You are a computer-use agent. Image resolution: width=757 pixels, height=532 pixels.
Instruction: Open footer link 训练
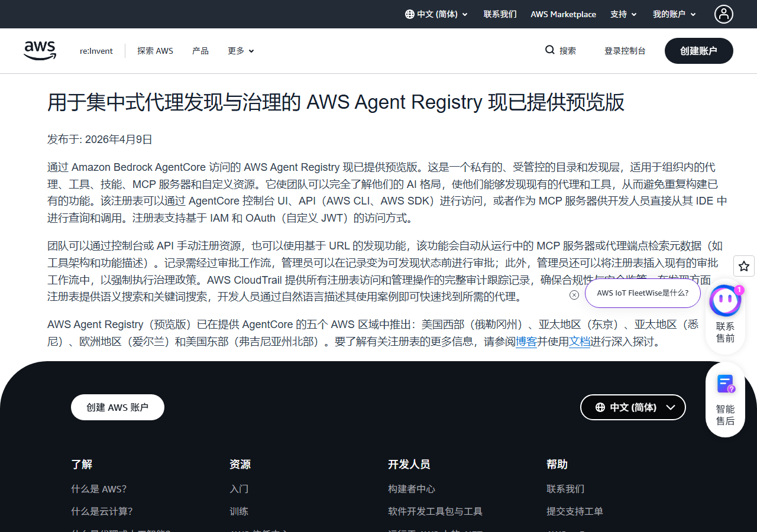click(x=239, y=511)
